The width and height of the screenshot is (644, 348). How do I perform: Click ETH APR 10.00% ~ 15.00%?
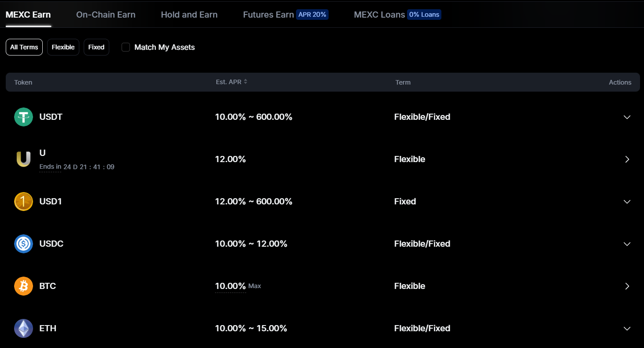pos(251,329)
